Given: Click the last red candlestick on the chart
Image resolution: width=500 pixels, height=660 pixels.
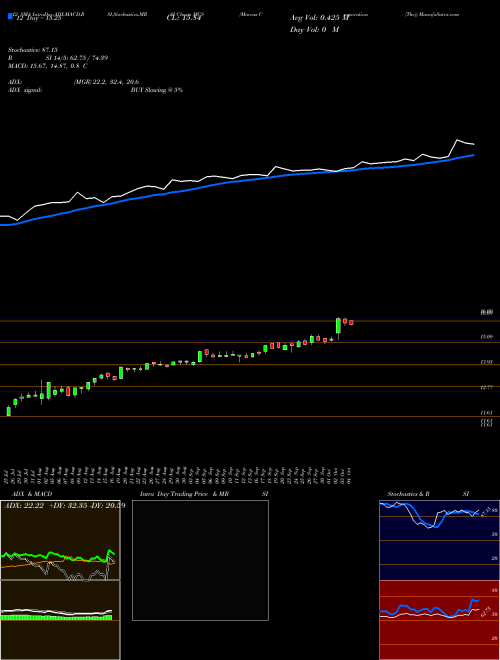Looking at the screenshot, I should (x=351, y=322).
